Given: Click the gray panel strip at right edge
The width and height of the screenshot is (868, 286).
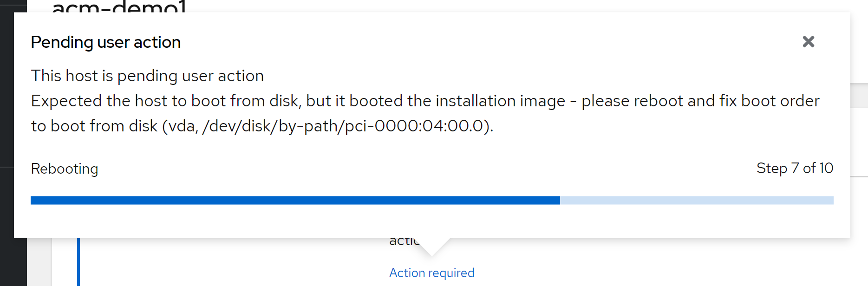Looking at the screenshot, I should tap(859, 96).
